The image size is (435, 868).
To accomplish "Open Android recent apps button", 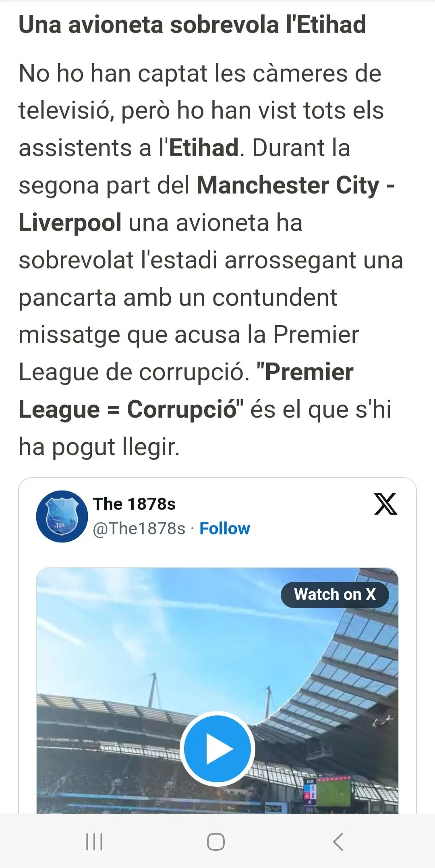I will (94, 842).
